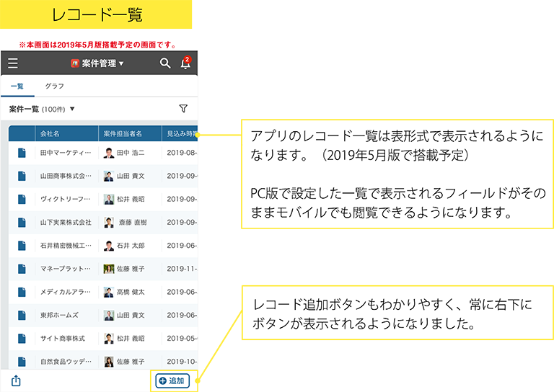554x392 pixels.
Task: Select company cell 東邦ホームズ
Action: 67,315
